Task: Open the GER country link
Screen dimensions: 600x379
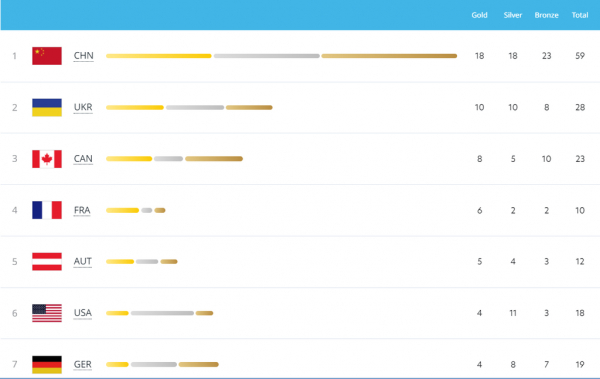Action: (83, 364)
